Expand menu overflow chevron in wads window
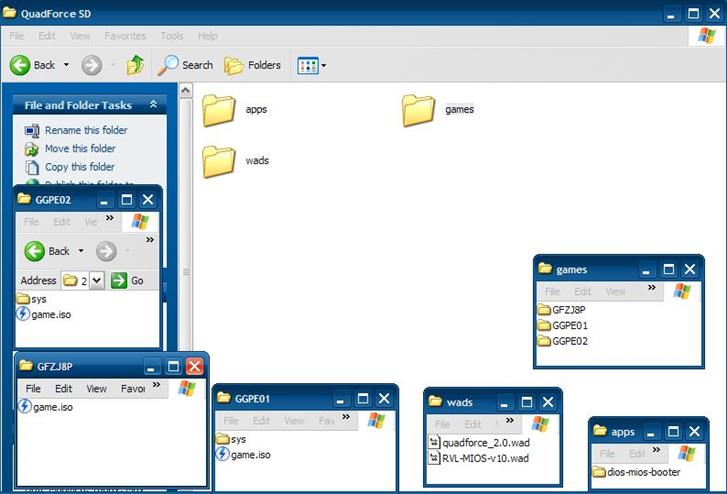The width and height of the screenshot is (727, 494). click(x=510, y=420)
